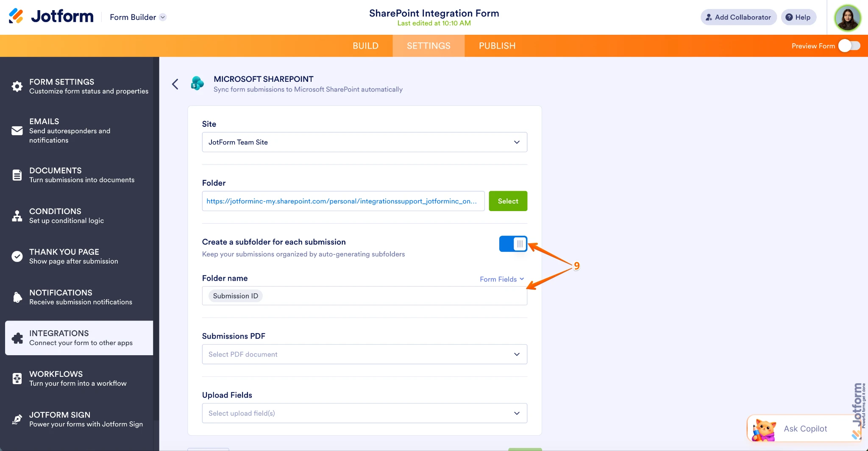Switch to the PUBLISH tab
Viewport: 868px width, 451px height.
coord(497,46)
